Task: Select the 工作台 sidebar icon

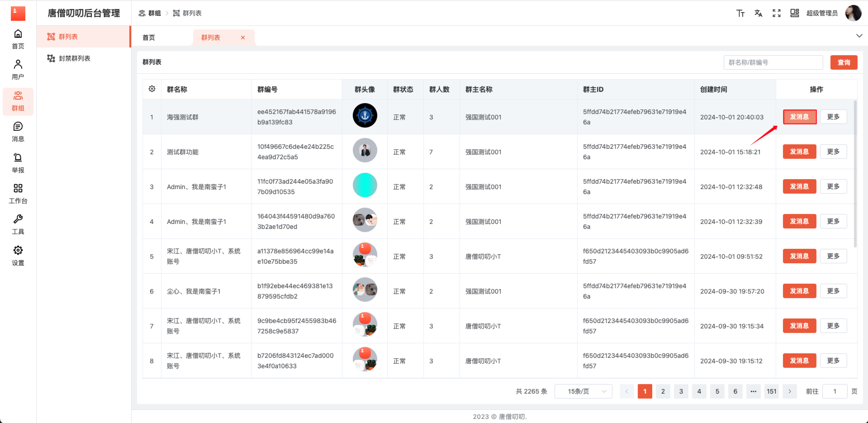Action: pyautogui.click(x=18, y=194)
